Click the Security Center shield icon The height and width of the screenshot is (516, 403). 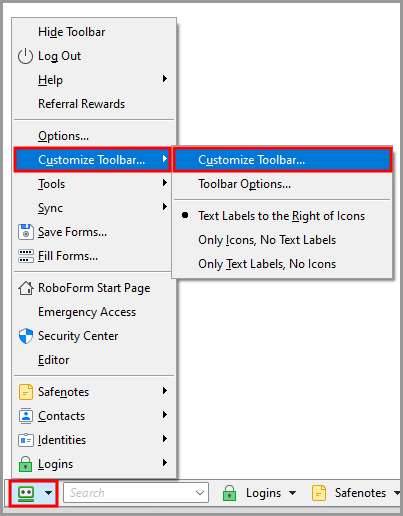26,336
